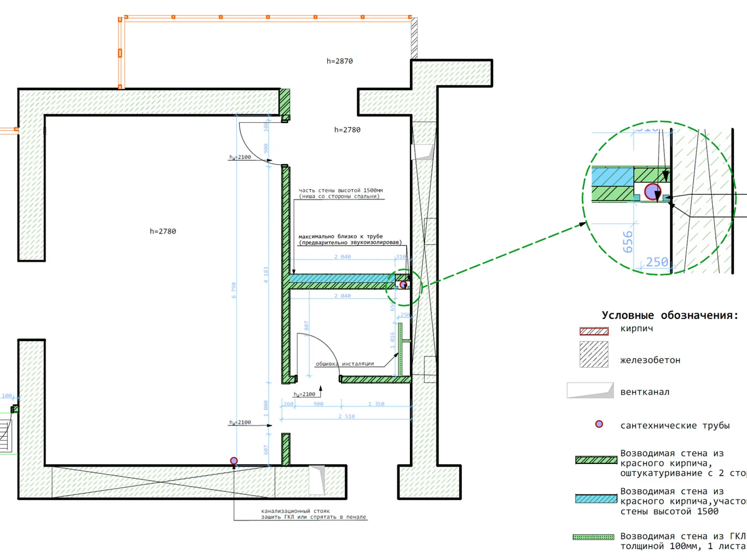Click the reinforced concrete hatch sample in legend
The image size is (747, 560).
click(x=594, y=355)
